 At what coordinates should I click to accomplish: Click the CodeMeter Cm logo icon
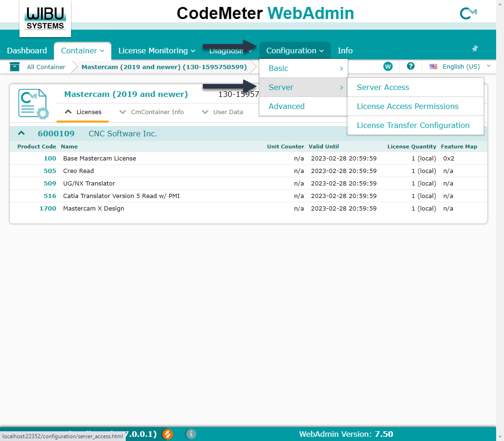(468, 13)
